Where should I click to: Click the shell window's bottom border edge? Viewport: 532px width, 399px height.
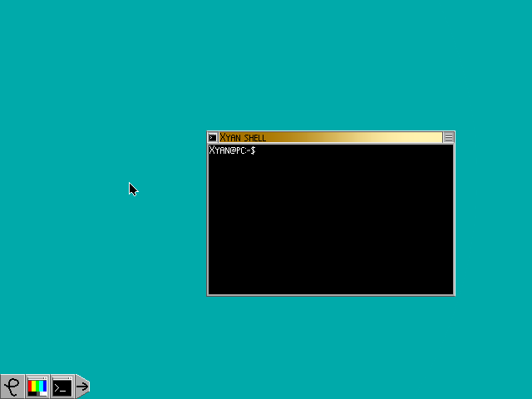331,294
